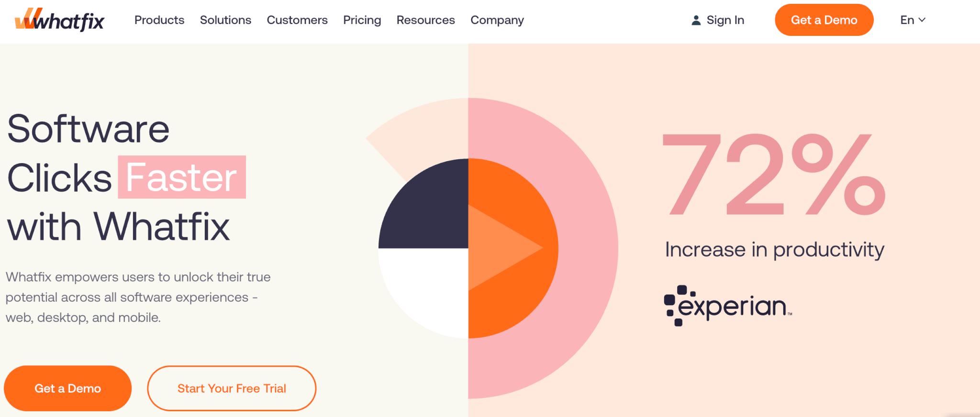Click the user profile icon
Viewport: 980px width, 417px height.
click(x=696, y=20)
